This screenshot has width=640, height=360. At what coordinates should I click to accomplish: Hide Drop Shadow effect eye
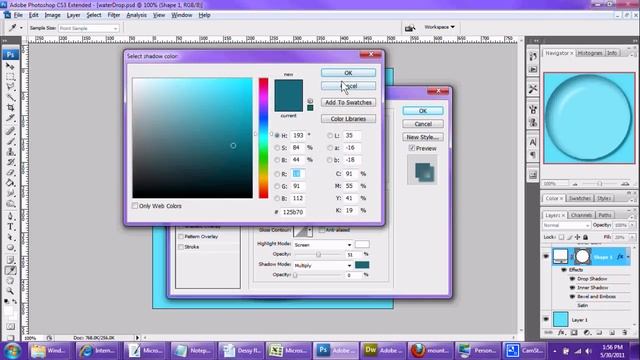click(572, 279)
